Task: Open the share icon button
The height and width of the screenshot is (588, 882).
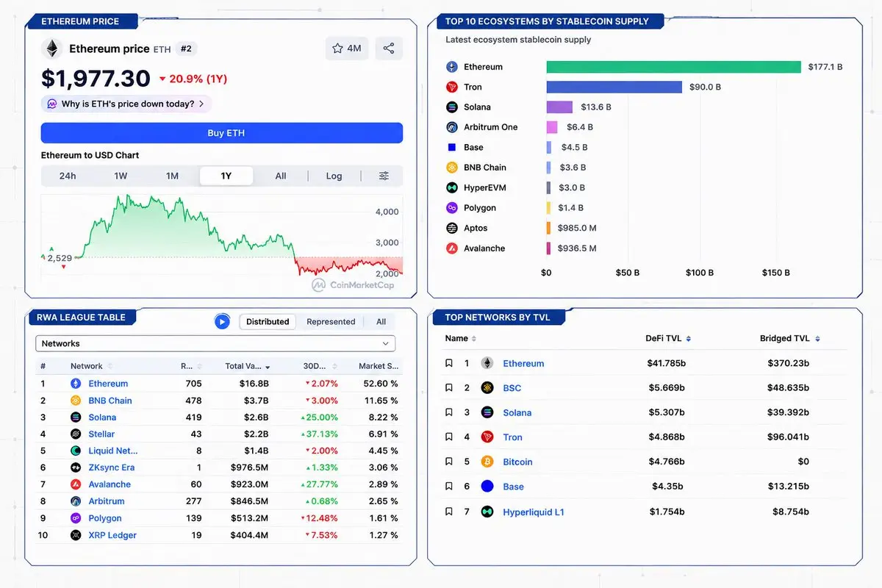Action: [389, 49]
